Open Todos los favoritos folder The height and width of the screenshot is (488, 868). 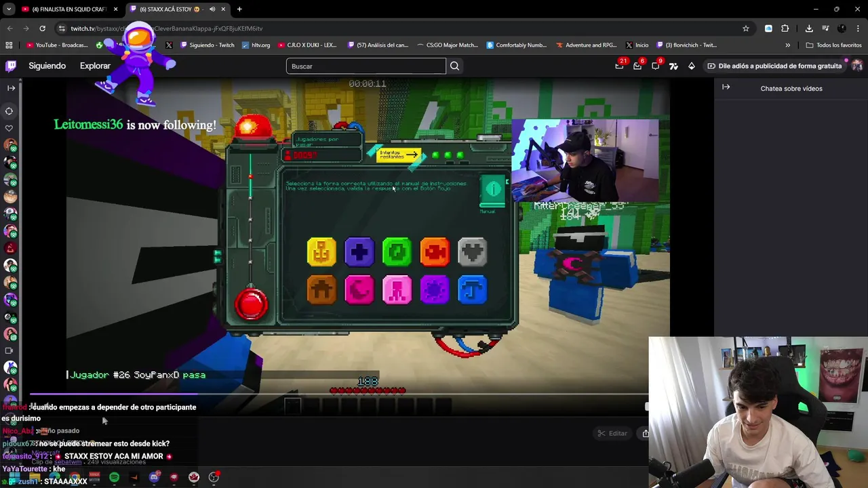pyautogui.click(x=834, y=45)
